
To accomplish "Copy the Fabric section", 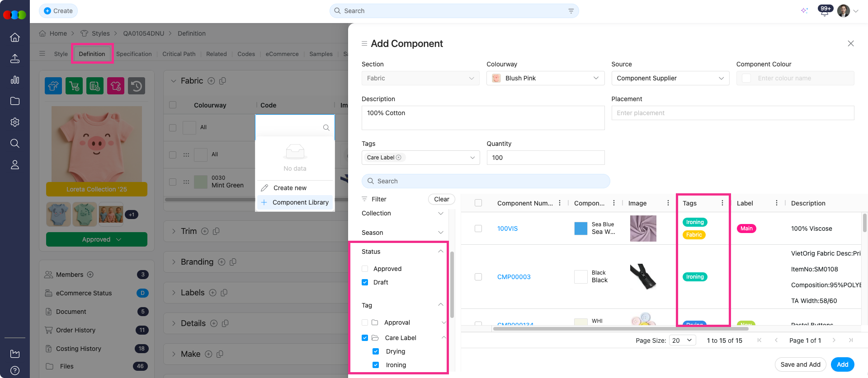I will 222,81.
